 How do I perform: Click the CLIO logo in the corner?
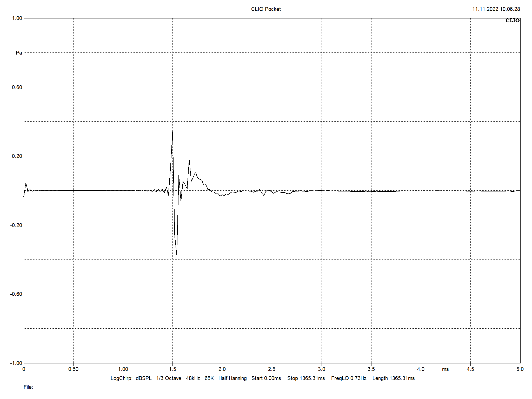(x=512, y=21)
